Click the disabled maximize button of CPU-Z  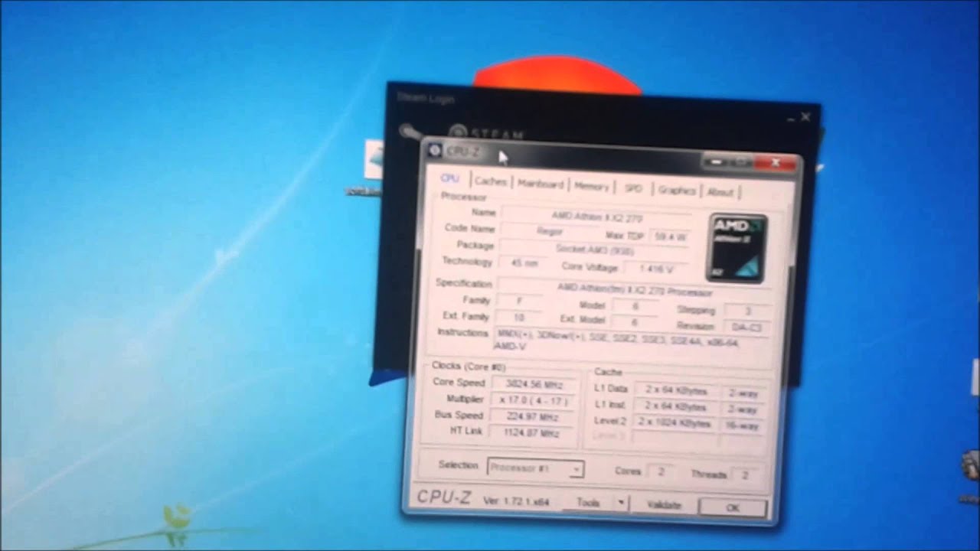point(742,162)
